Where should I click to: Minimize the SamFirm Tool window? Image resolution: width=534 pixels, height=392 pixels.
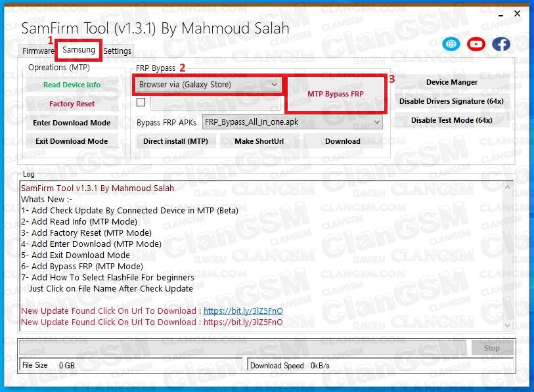point(501,14)
